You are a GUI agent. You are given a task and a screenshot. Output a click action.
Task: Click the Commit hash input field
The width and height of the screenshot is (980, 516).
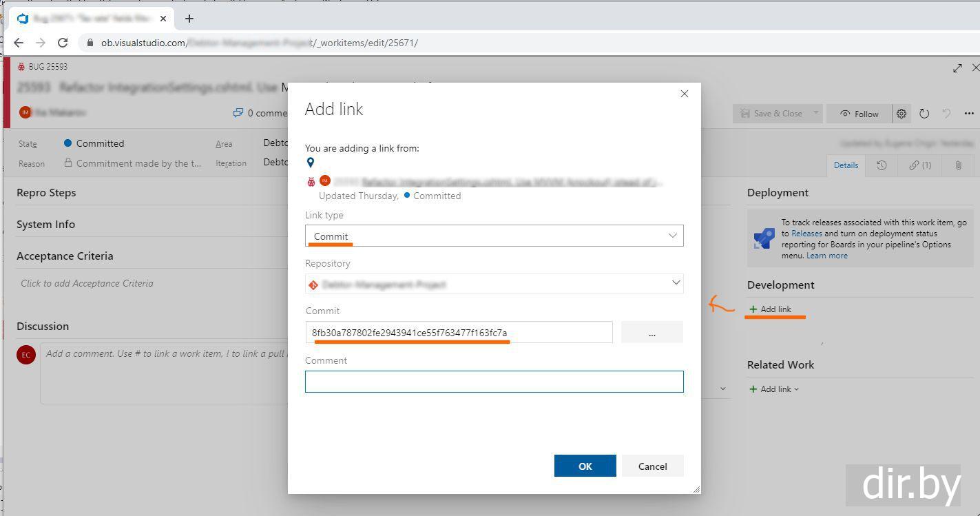tap(459, 333)
